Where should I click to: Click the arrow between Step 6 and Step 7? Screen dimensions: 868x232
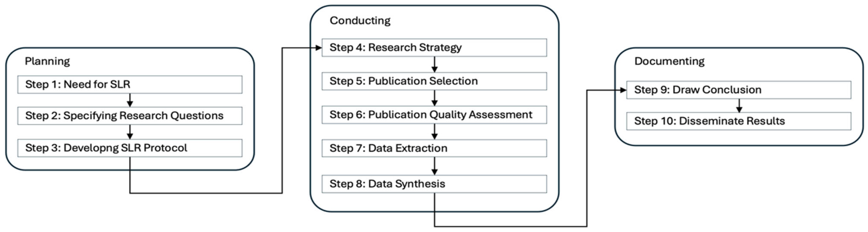point(434,132)
